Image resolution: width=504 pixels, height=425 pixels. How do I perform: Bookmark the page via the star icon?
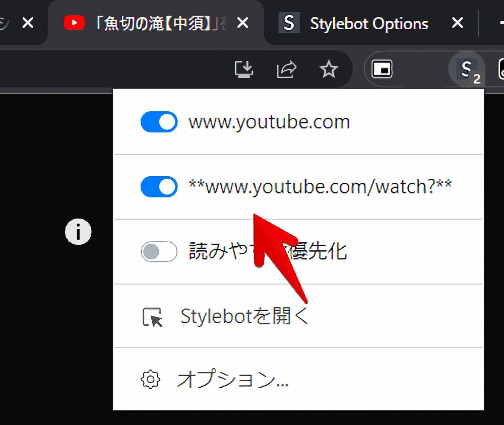[329, 69]
